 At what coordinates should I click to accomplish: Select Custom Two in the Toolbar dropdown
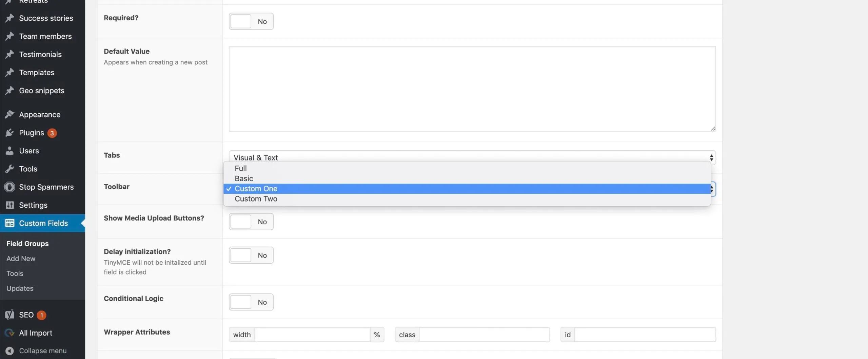pyautogui.click(x=256, y=199)
